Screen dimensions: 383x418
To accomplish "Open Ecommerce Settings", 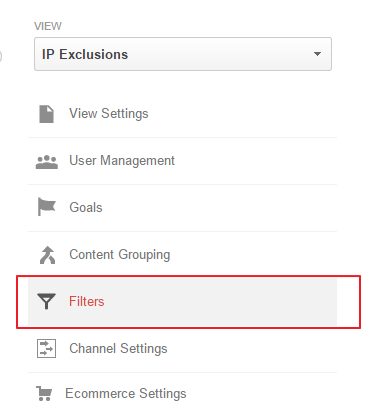I will tap(126, 394).
